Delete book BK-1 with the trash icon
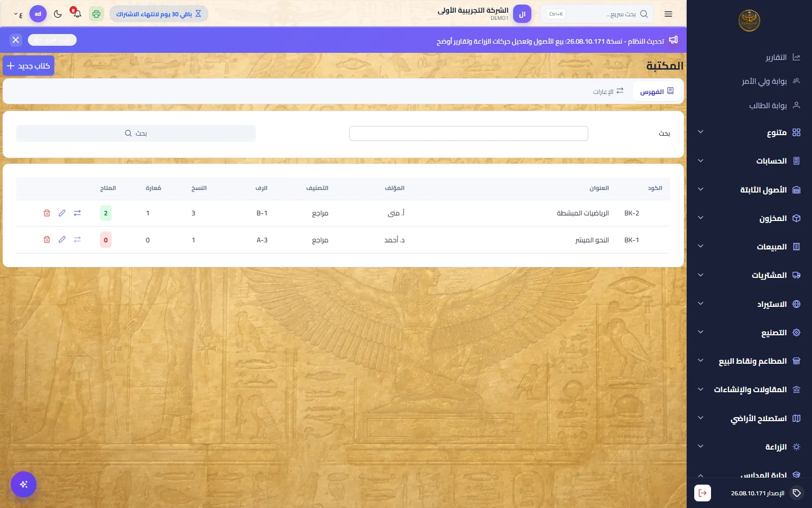This screenshot has width=812, height=508. click(47, 240)
